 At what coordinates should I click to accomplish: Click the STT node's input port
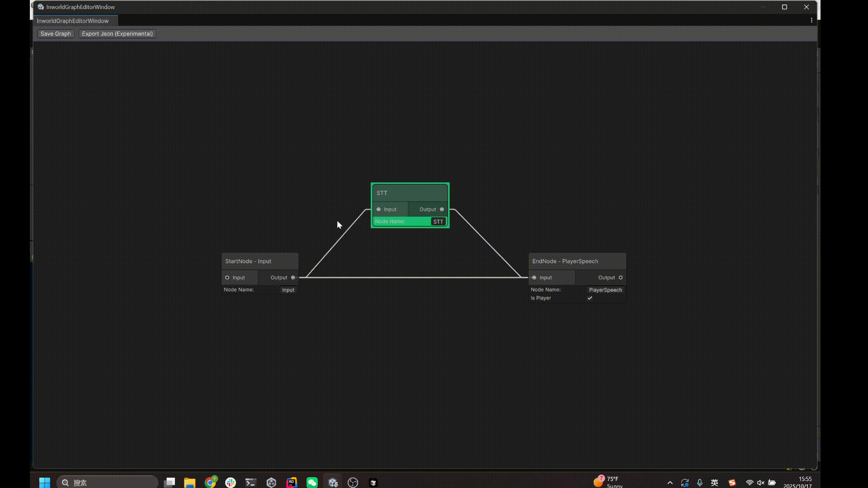(379, 209)
